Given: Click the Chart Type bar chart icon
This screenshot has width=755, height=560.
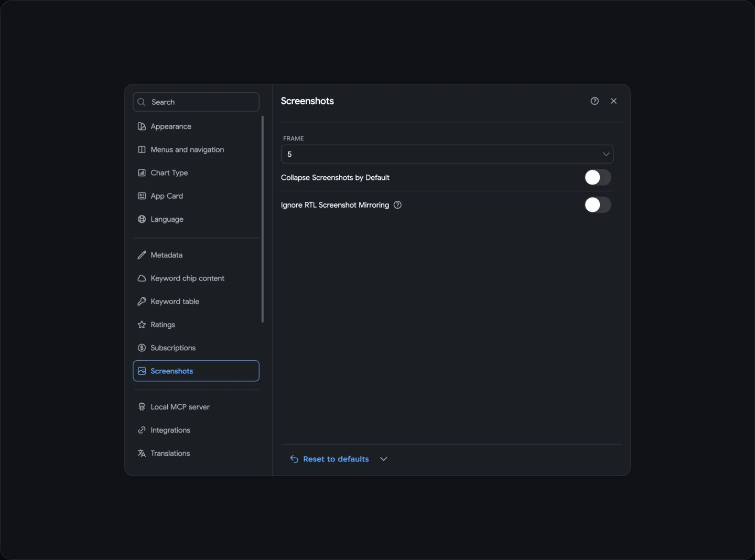Looking at the screenshot, I should click(142, 173).
